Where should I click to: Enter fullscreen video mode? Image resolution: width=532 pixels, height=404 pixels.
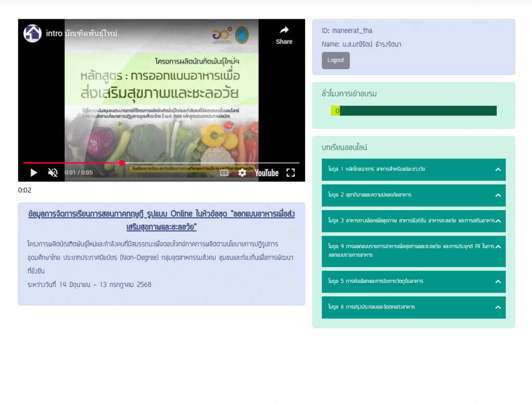[x=291, y=173]
